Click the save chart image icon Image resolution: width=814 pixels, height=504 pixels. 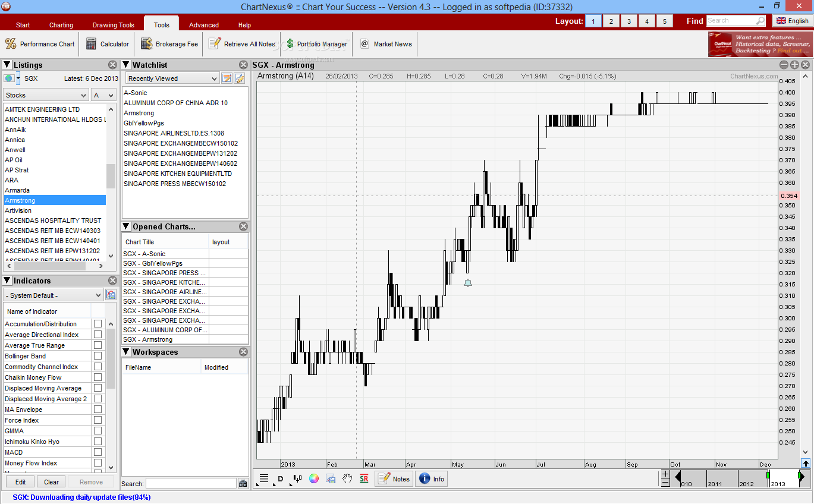tap(331, 478)
